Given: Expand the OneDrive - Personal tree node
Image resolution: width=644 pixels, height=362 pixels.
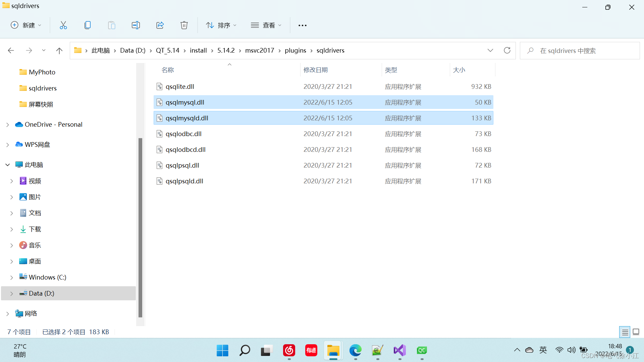Looking at the screenshot, I should [x=8, y=125].
